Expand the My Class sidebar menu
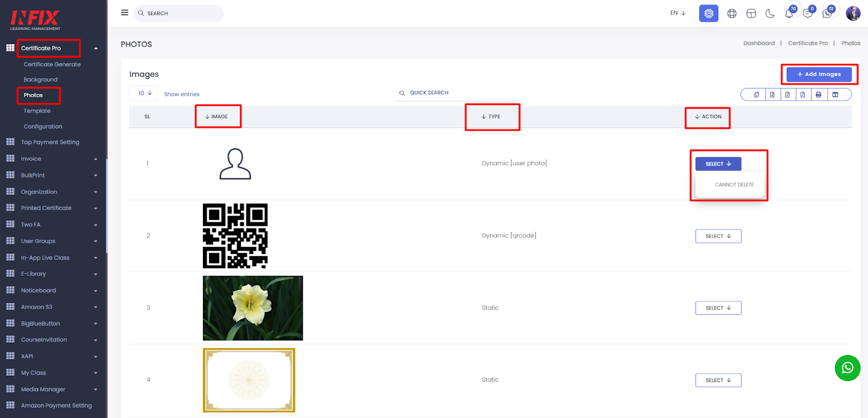Viewport: 868px width, 418px height. tap(95, 373)
